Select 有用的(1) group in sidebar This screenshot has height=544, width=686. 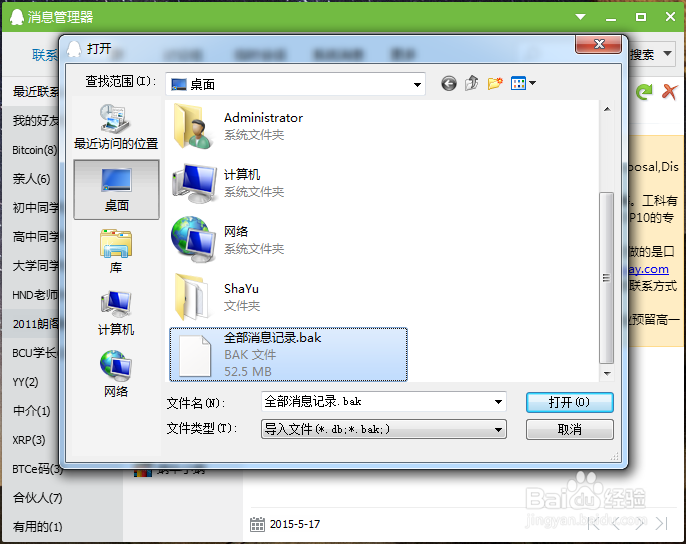click(x=37, y=526)
